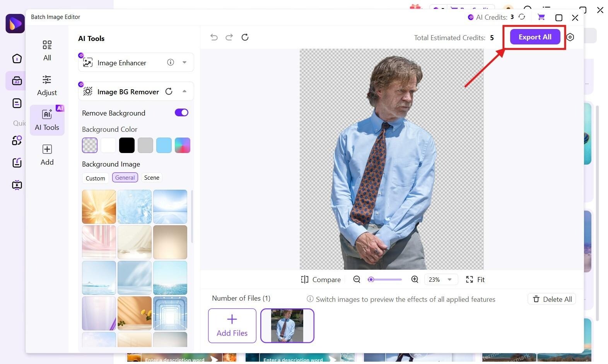The height and width of the screenshot is (364, 608).
Task: Click the Compare split-view icon
Action: click(x=305, y=279)
